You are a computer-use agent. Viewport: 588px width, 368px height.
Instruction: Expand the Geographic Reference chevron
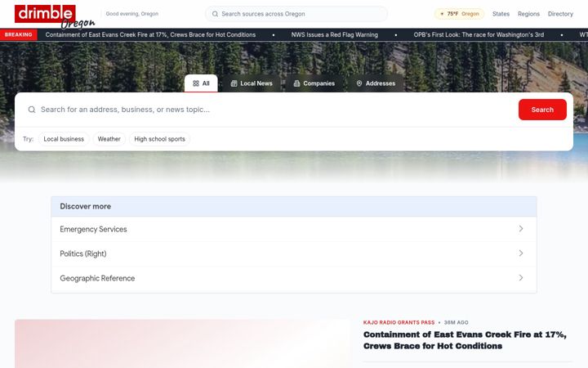pos(521,278)
